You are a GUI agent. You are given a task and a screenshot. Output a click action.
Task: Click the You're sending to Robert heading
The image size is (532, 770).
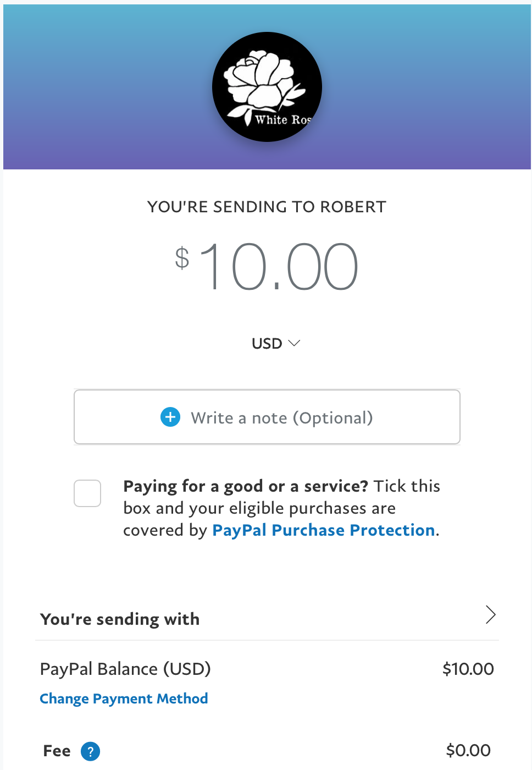267,207
